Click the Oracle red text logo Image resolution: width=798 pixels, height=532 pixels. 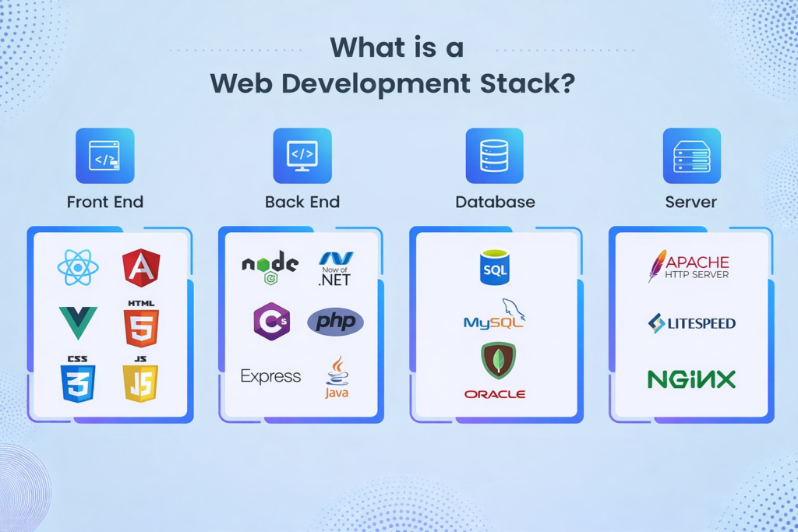click(495, 395)
